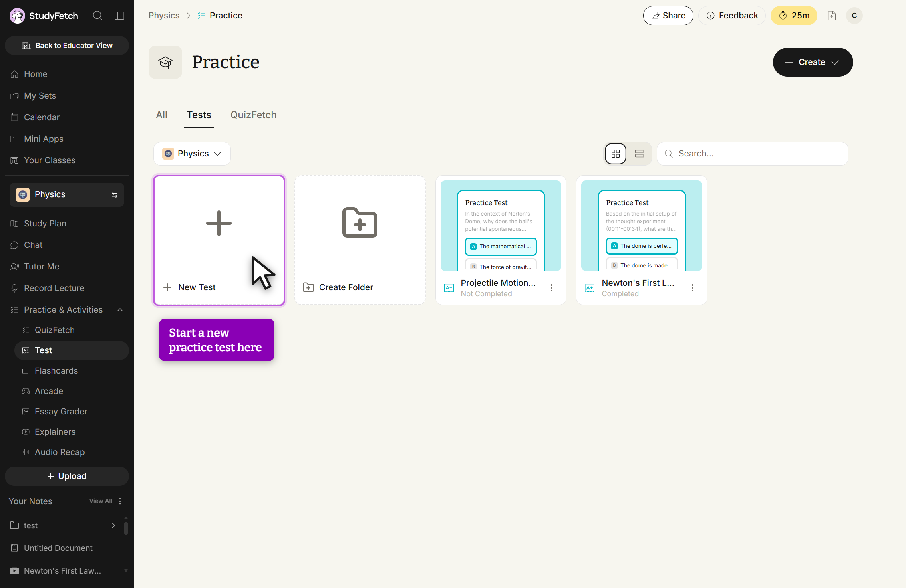
Task: Open Study Plan
Action: pyautogui.click(x=67, y=223)
